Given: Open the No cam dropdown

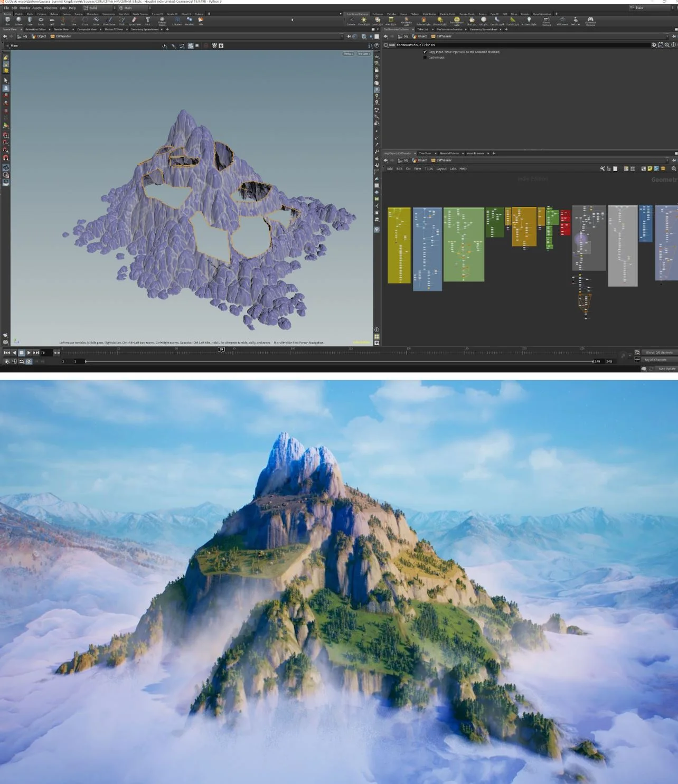Looking at the screenshot, I should [x=364, y=54].
